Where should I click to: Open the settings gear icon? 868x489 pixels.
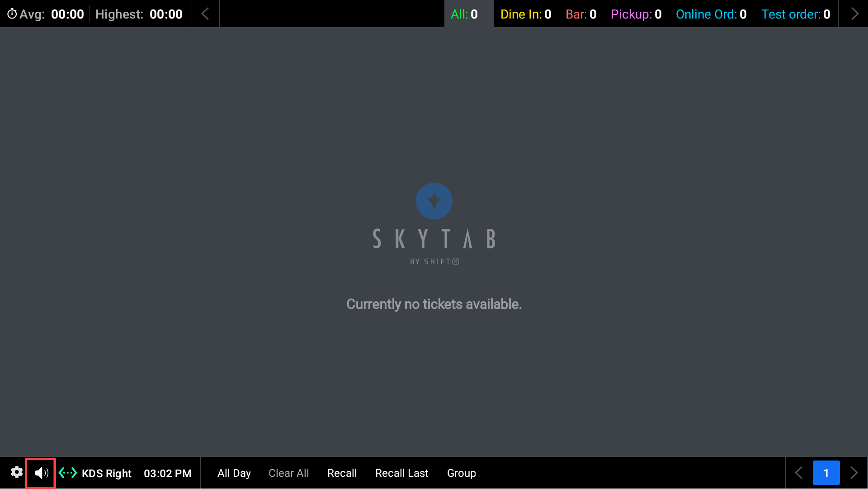coord(17,473)
